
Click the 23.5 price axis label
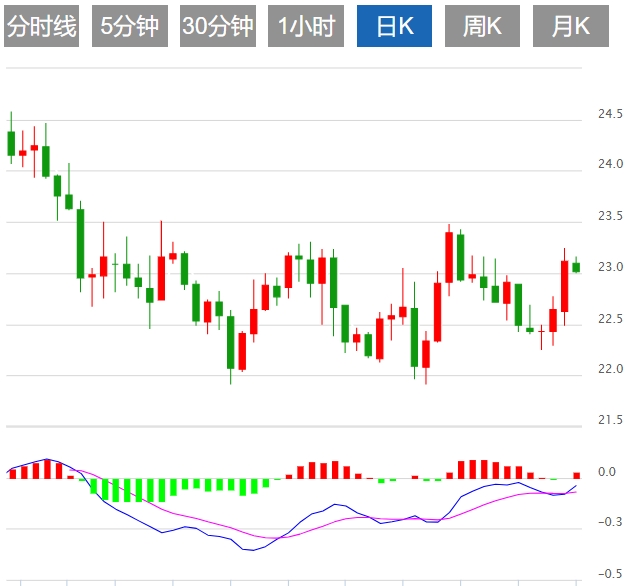pos(610,216)
